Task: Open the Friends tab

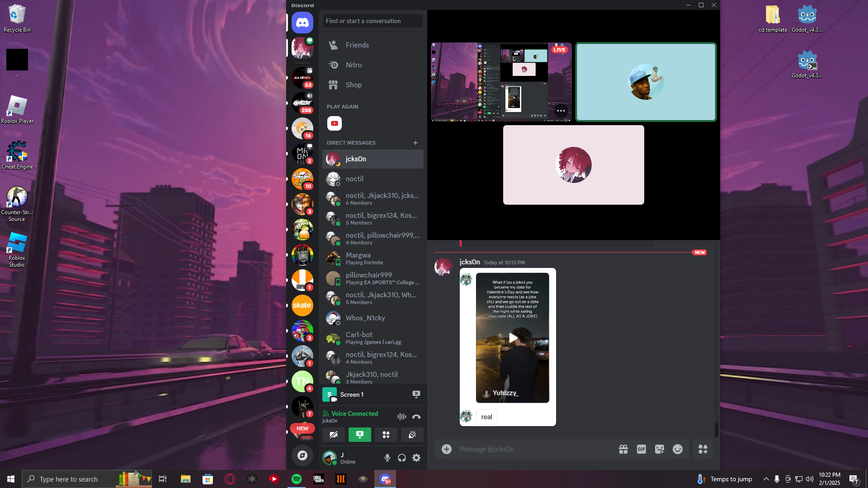Action: pyautogui.click(x=357, y=45)
